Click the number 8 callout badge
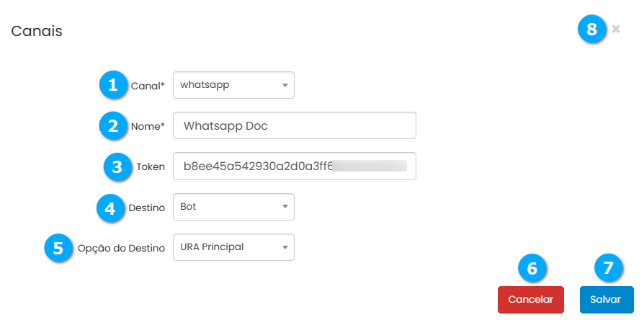The height and width of the screenshot is (320, 644). [591, 30]
